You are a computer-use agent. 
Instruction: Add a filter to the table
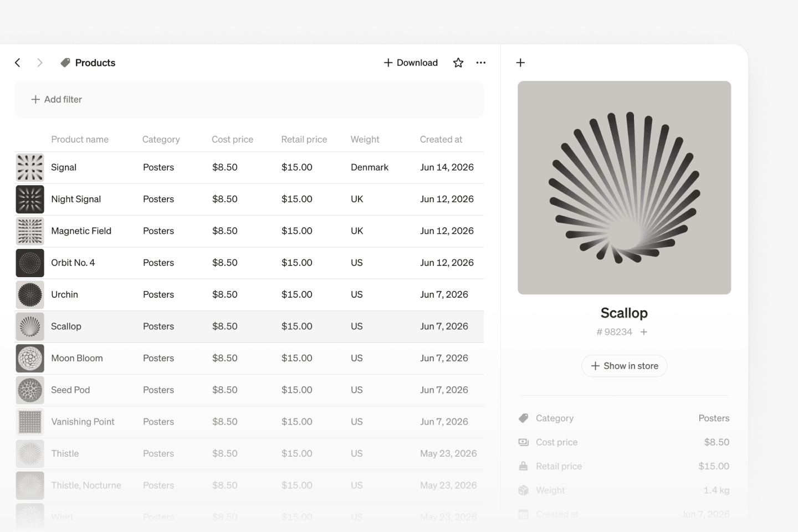click(x=57, y=99)
